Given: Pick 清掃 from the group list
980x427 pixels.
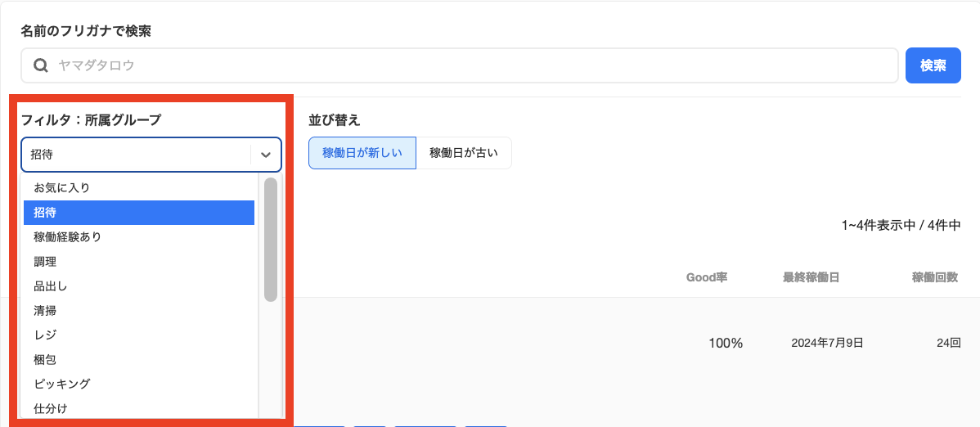Looking at the screenshot, I should tap(139, 310).
